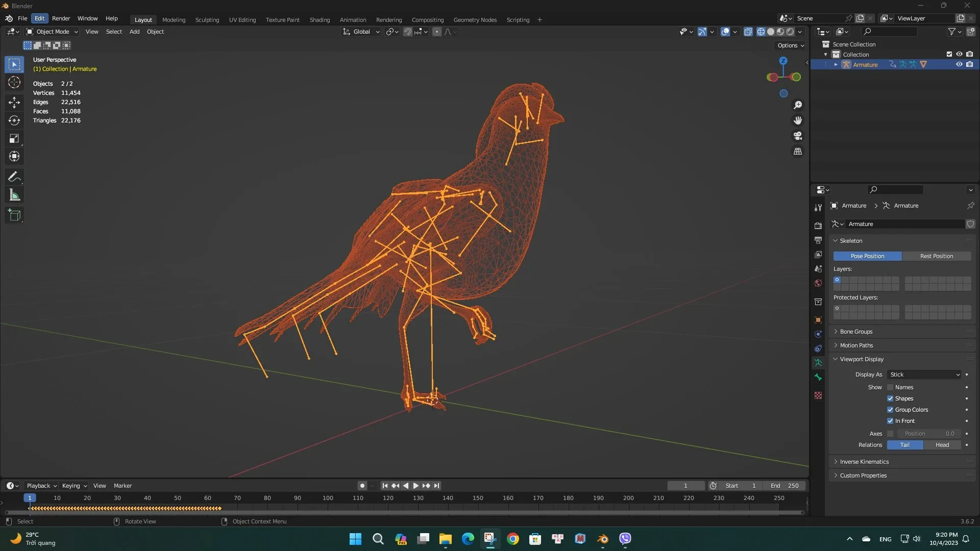Activate the Add Cube tool
This screenshot has height=551, width=980.
(x=14, y=215)
